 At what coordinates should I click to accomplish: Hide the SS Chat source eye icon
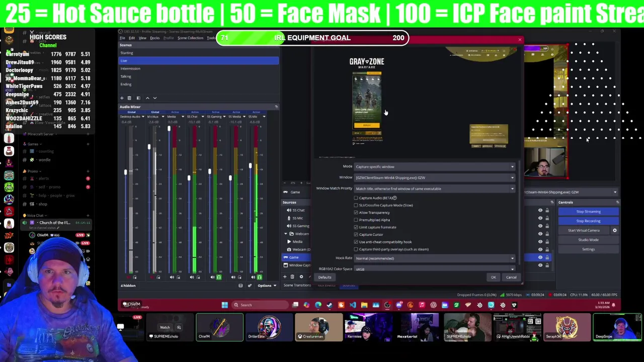pos(540,210)
